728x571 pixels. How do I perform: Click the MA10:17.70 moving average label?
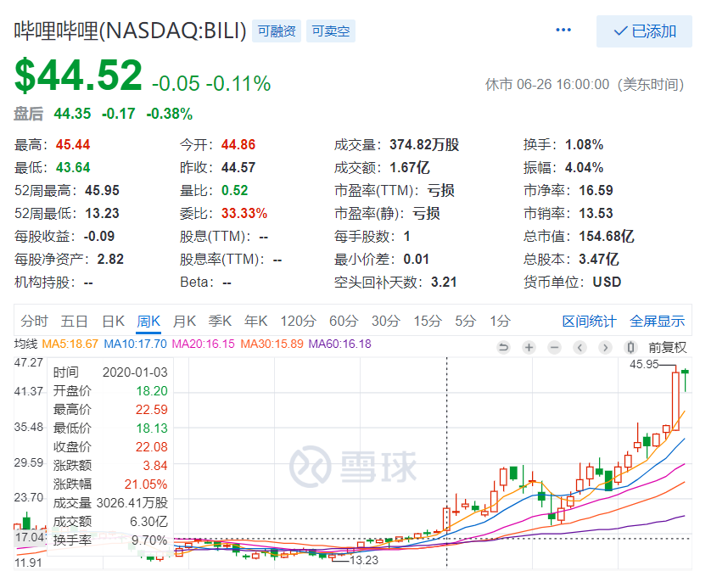point(135,344)
